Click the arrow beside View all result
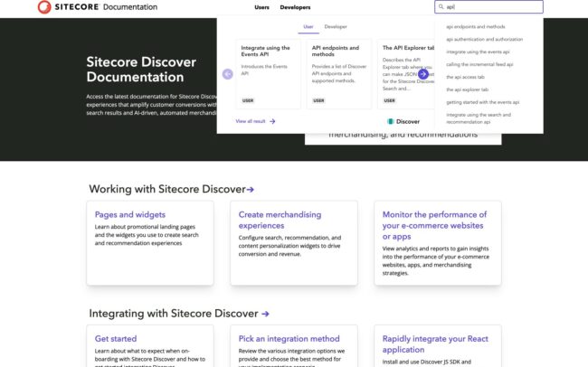Viewport: 588px width, 367px height. pos(272,120)
